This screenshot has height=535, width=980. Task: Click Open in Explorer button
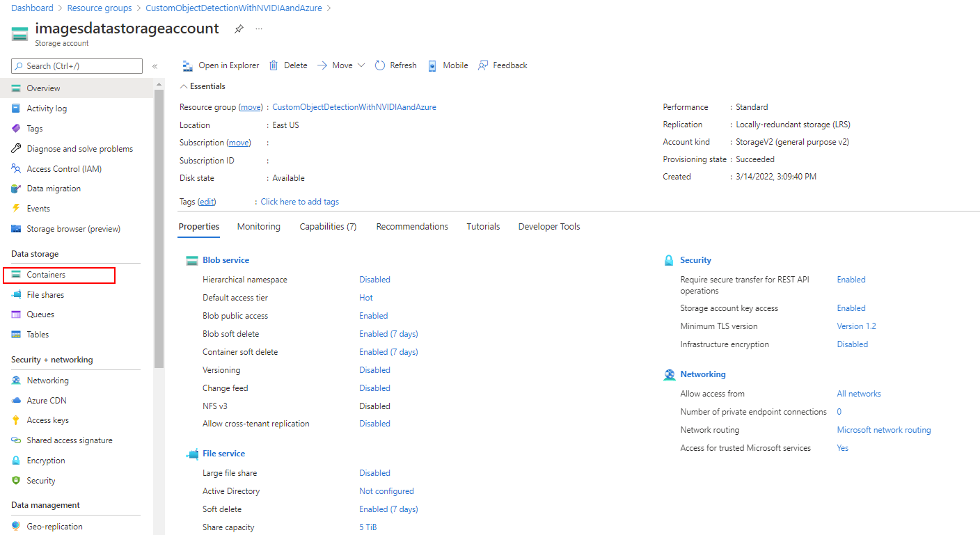221,65
